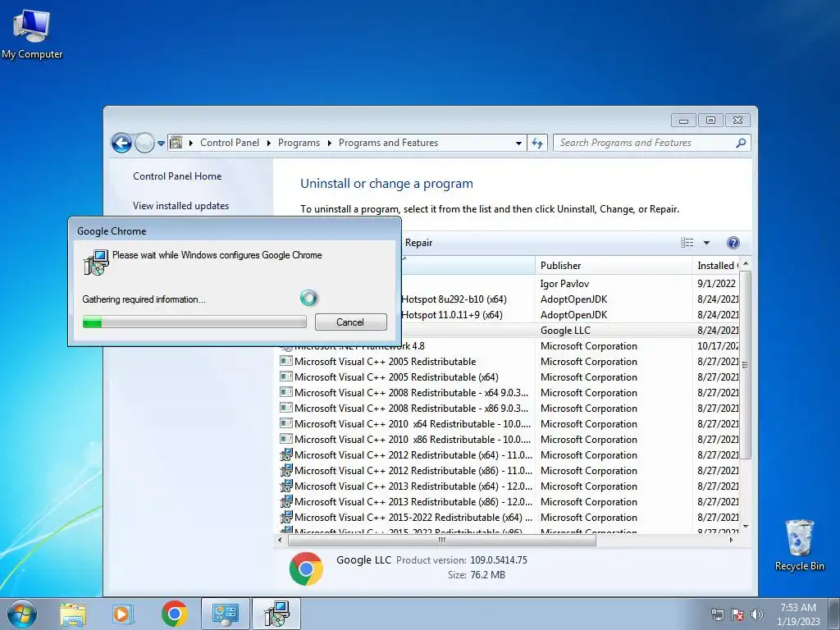Select the Hotspot 8u292-b10 (x64) row
840x630 pixels.
(570, 299)
